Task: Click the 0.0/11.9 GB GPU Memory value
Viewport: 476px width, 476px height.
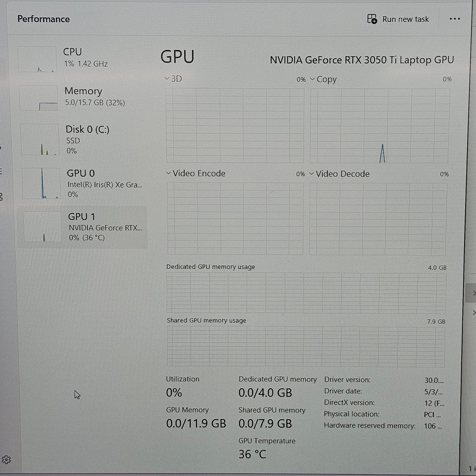Action: click(196, 423)
